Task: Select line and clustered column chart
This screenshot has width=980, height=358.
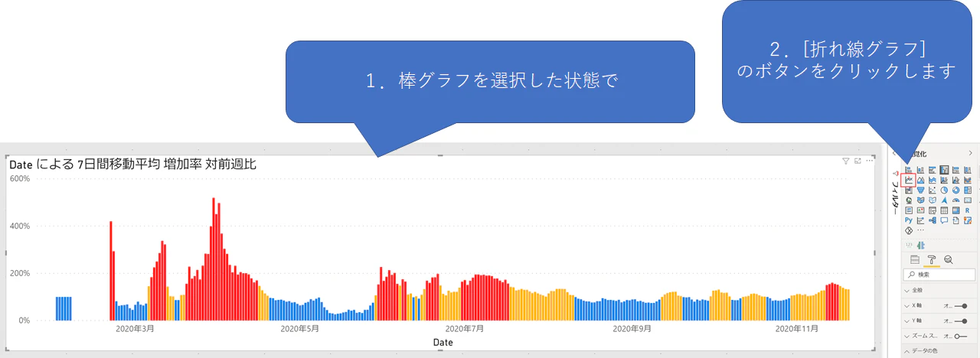Action: [955, 180]
